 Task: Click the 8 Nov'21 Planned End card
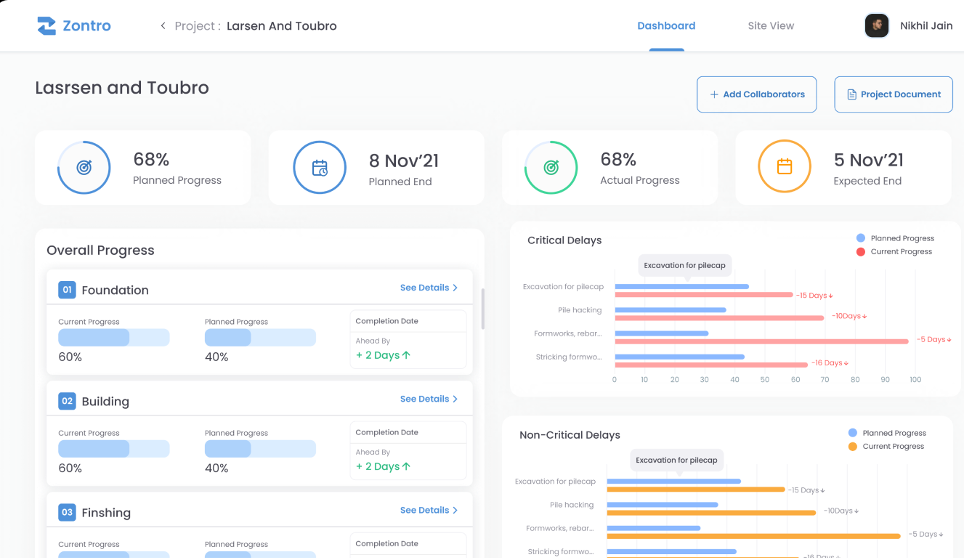[376, 168]
